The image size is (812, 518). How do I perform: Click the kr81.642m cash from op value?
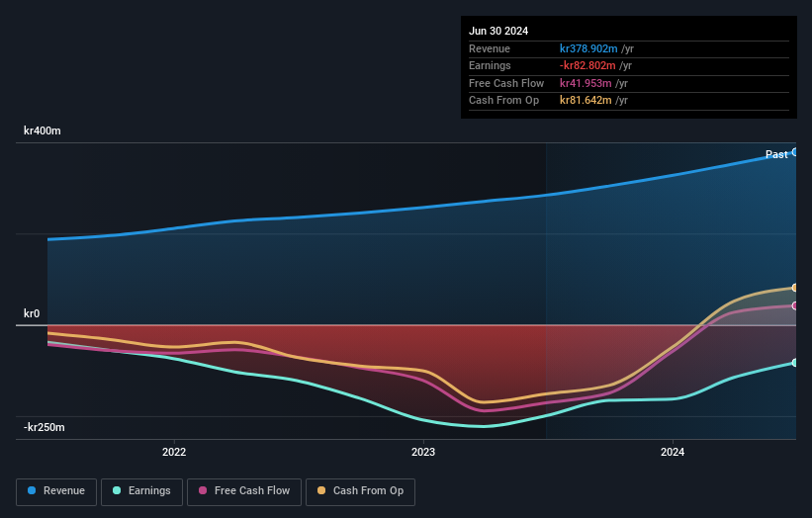(586, 101)
